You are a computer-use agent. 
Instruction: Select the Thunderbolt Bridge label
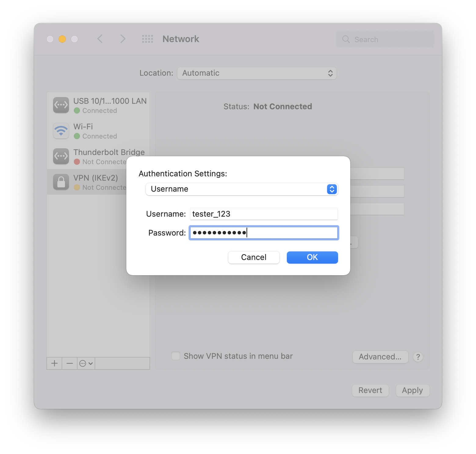(x=109, y=152)
